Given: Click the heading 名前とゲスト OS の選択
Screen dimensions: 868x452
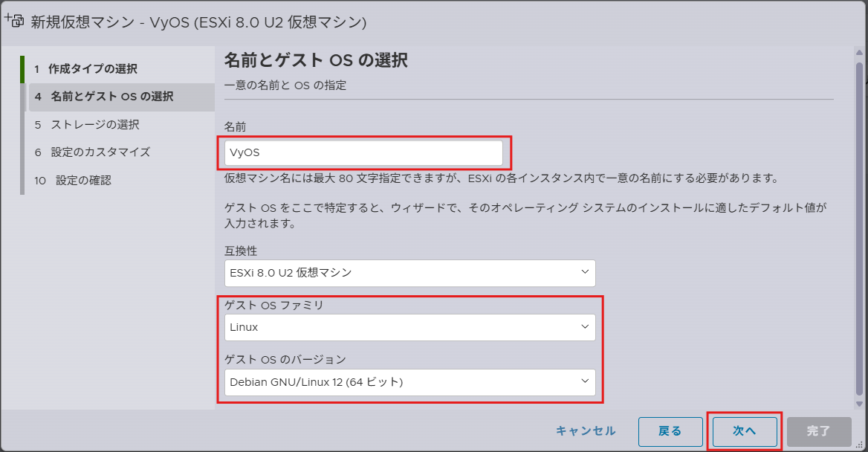Looking at the screenshot, I should [x=316, y=59].
